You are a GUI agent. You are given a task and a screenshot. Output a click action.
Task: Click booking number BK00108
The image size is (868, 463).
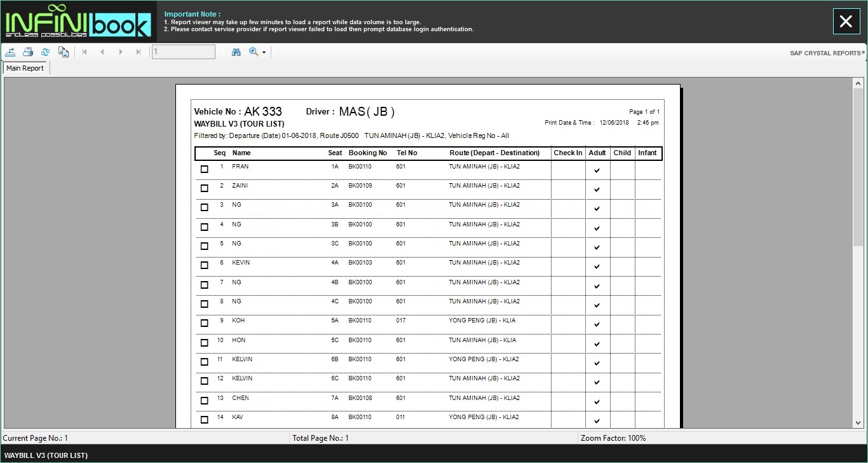[x=360, y=398]
